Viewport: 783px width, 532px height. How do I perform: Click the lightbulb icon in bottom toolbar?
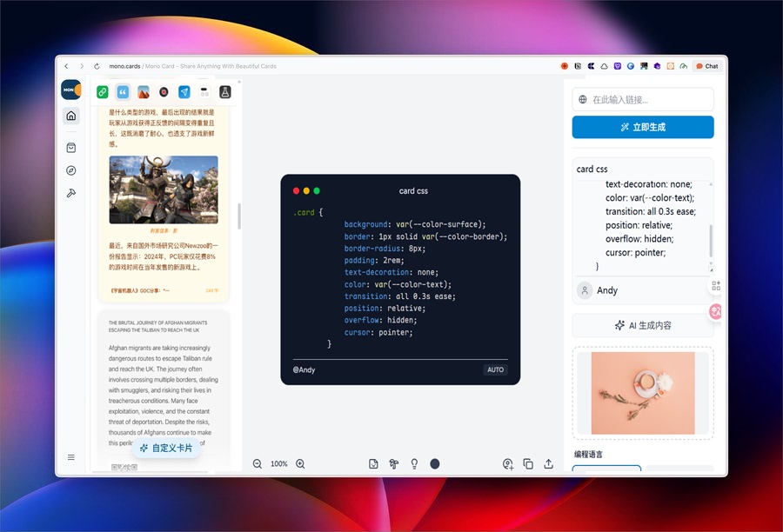[x=414, y=464]
